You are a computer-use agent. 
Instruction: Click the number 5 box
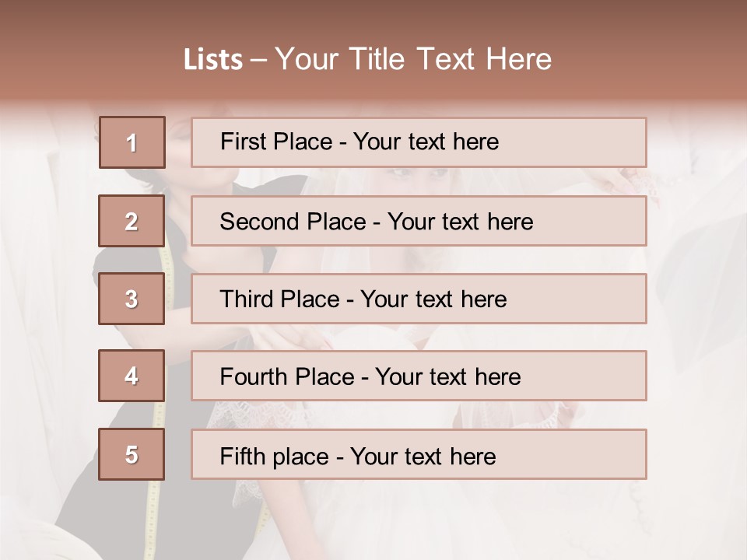pyautogui.click(x=132, y=454)
